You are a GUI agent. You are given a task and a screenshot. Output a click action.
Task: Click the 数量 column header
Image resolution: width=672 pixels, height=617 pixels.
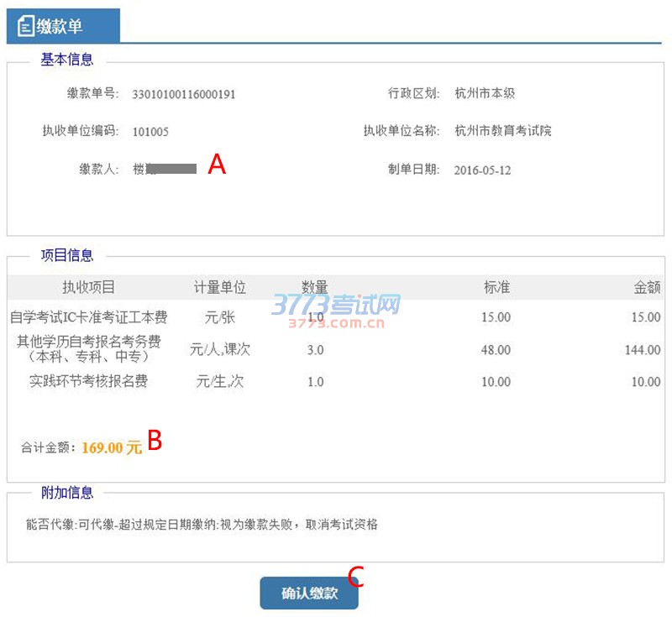point(315,287)
